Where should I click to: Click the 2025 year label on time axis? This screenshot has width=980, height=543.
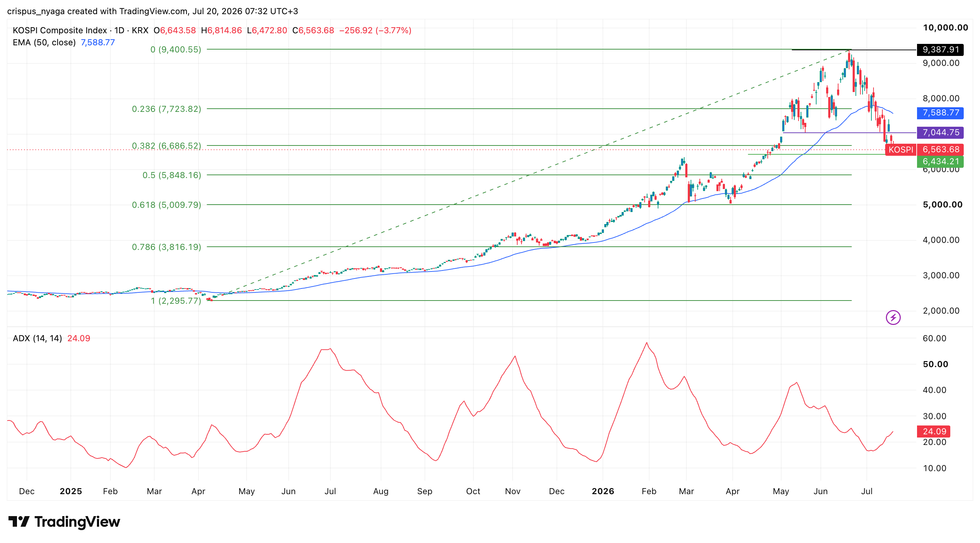pyautogui.click(x=71, y=491)
